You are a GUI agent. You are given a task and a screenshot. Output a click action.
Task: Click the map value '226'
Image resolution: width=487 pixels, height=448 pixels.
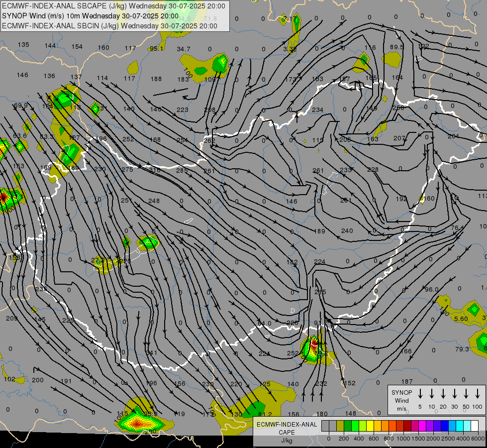coord(292,323)
